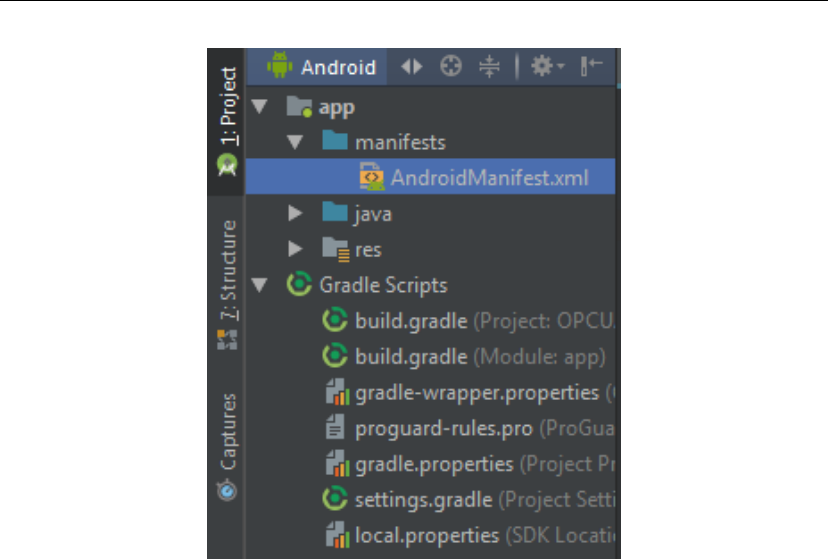Click the gradle-wrapper.properties file icon

point(337,392)
